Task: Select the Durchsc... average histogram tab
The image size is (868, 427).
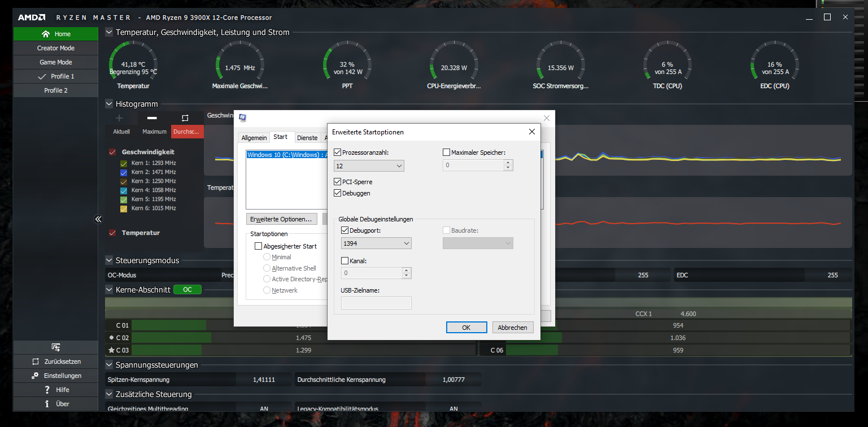Action: (187, 132)
